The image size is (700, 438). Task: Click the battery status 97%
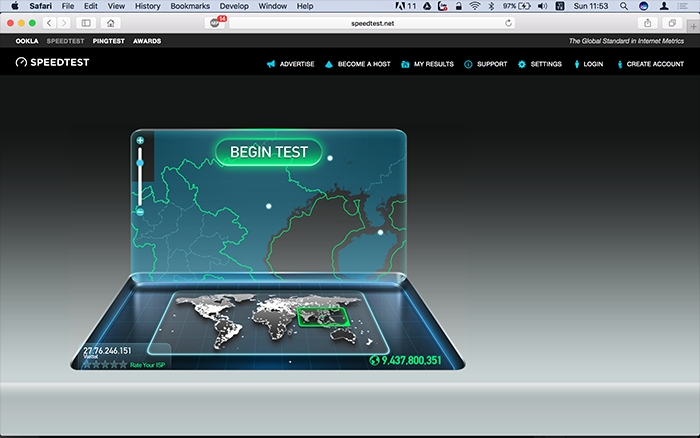pos(516,6)
